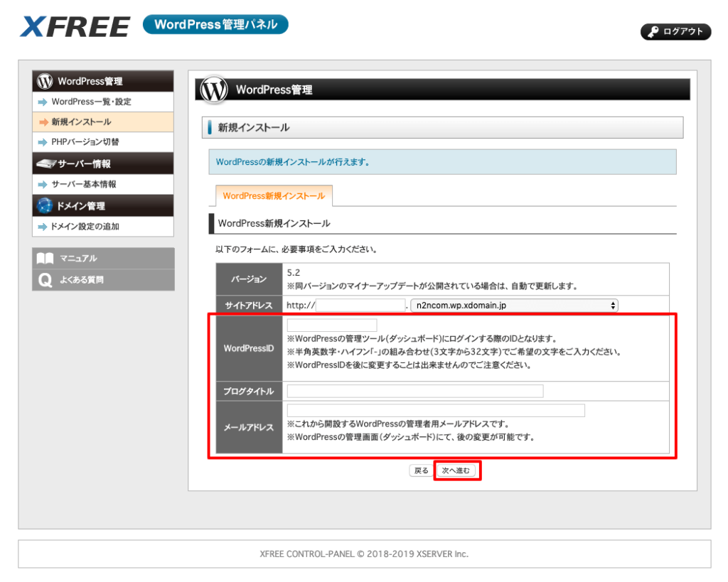The image size is (728, 582).
Task: Click the サーバー情報 section header
Action: [x=103, y=163]
